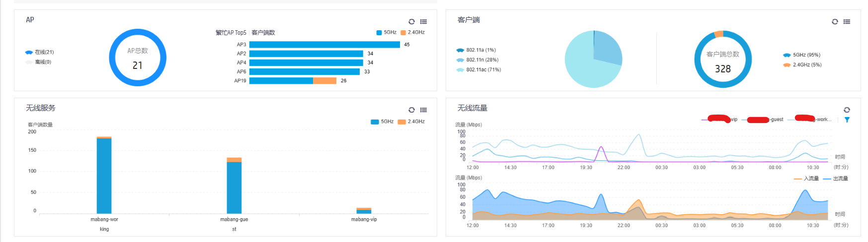Click the 802.11n slice of pie chart

[607, 48]
